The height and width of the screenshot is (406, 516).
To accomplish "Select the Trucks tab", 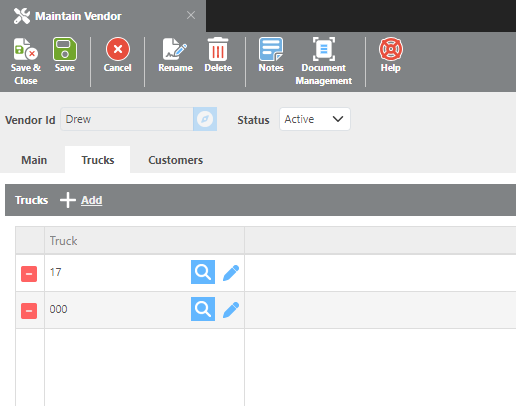I will (98, 160).
